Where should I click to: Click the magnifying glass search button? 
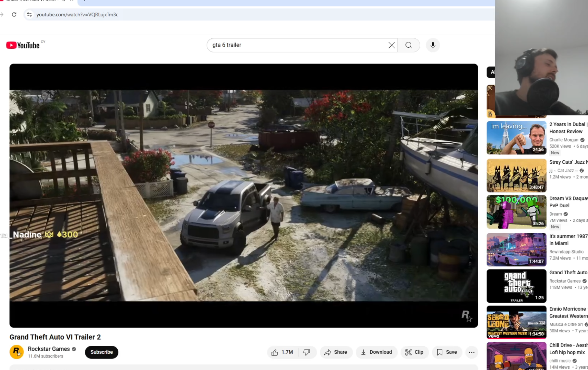pos(409,45)
